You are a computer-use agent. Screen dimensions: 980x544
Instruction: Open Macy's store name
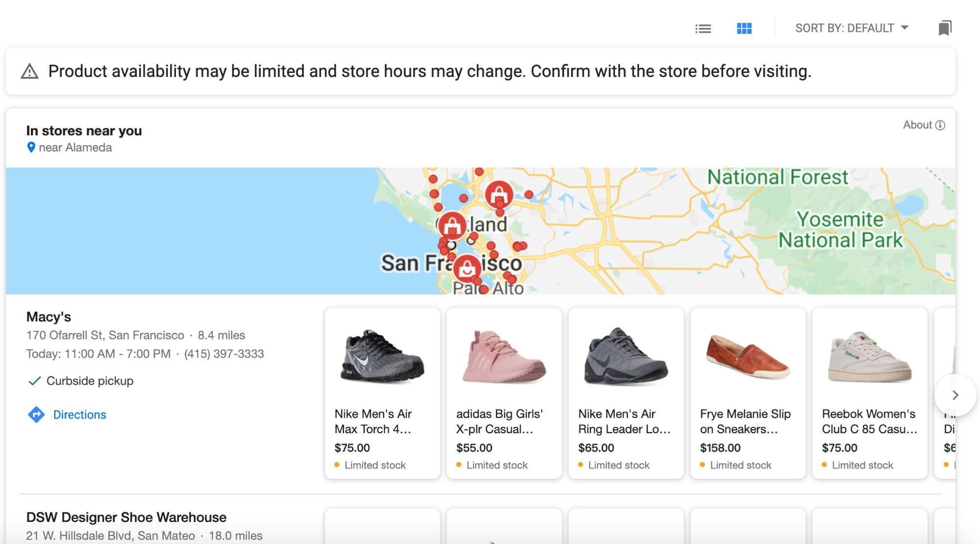click(x=49, y=317)
